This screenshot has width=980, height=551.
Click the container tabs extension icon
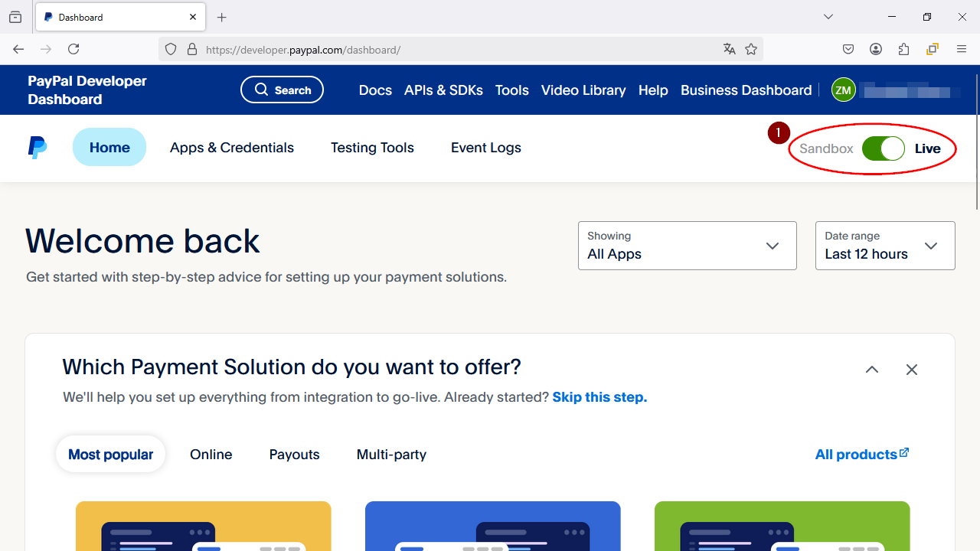pos(933,49)
